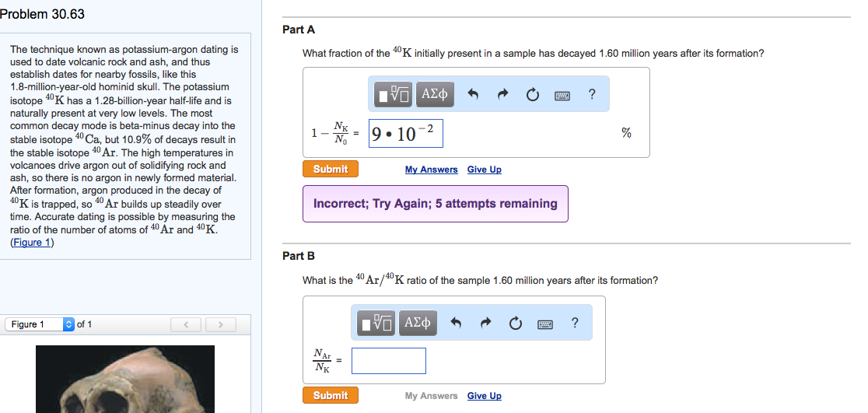Screen dimensions: 868x413
Task: Open help question mark in Part A
Action: pos(592,94)
